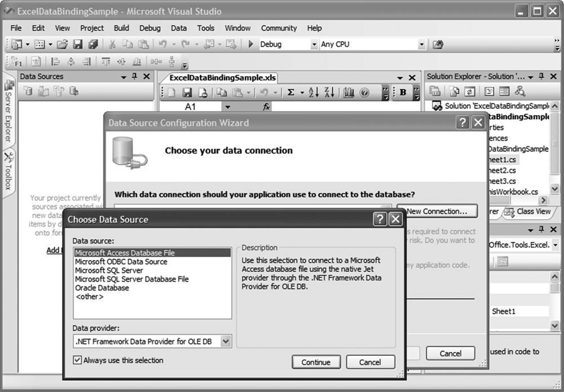Open the Build menu
The width and height of the screenshot is (564, 392).
tap(121, 28)
